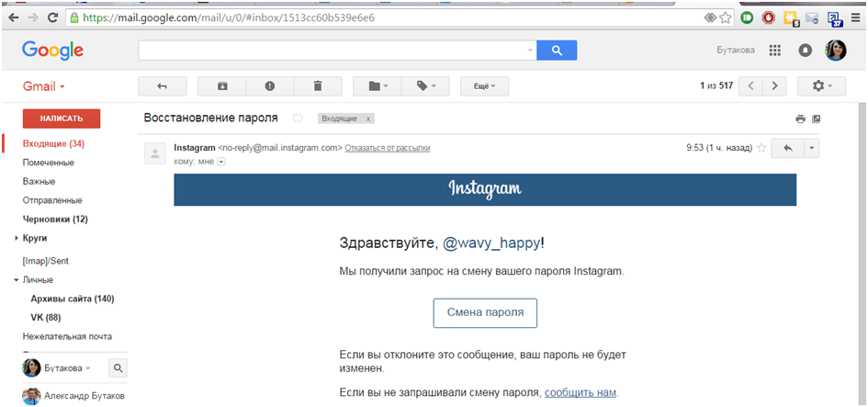Open the Move to folder dropdown
Screen dimensions: 868x407
[x=378, y=86]
